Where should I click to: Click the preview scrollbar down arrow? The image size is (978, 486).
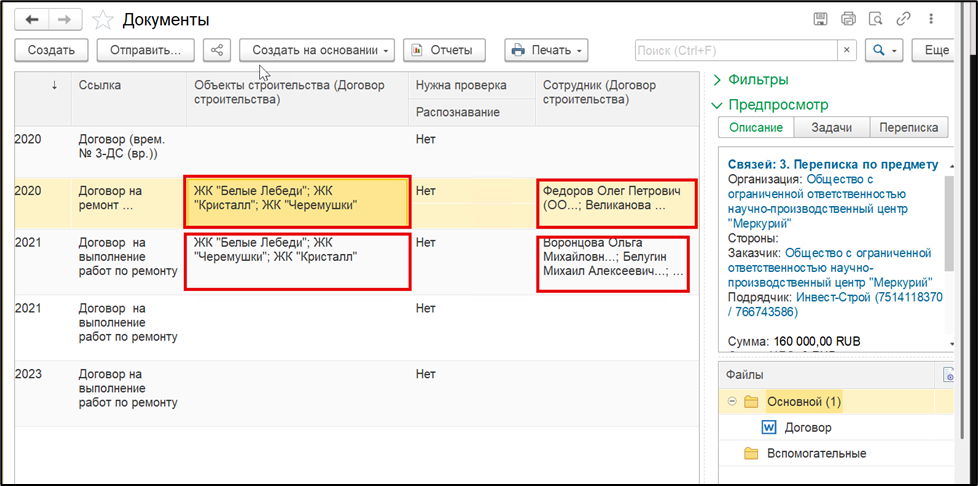(952, 344)
